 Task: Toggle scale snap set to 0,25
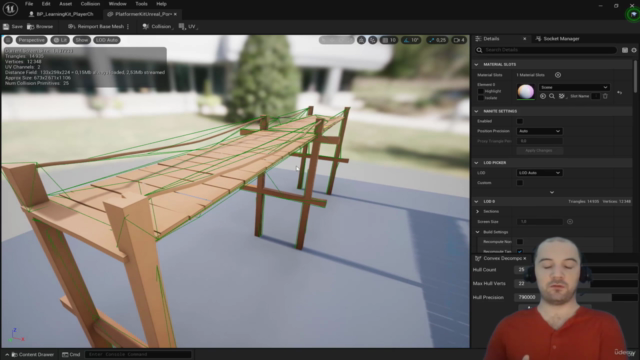[437, 40]
